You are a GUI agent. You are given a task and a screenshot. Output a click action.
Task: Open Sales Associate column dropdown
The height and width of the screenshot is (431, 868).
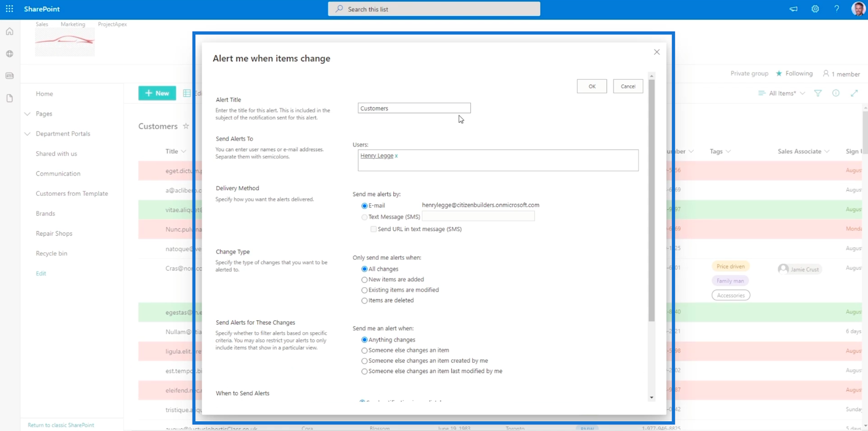827,151
